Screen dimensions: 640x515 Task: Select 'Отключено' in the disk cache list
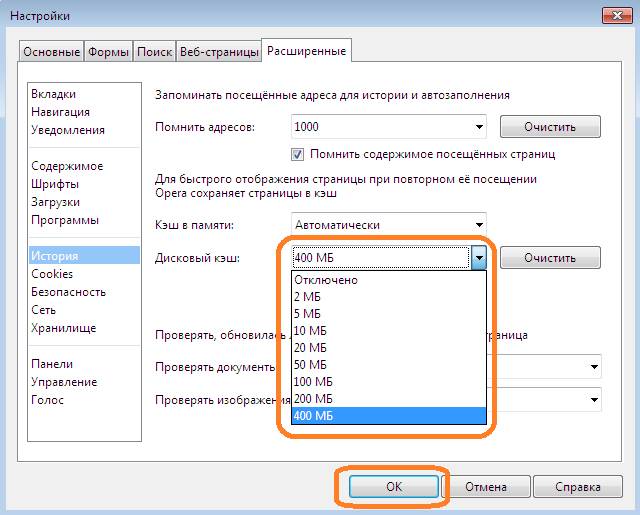tap(326, 280)
